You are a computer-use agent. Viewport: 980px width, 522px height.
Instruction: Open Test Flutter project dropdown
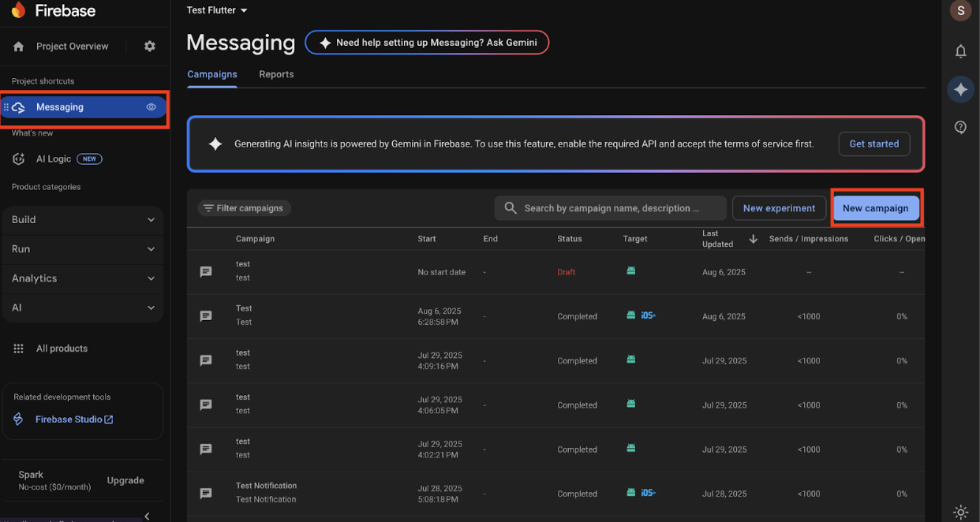point(217,10)
